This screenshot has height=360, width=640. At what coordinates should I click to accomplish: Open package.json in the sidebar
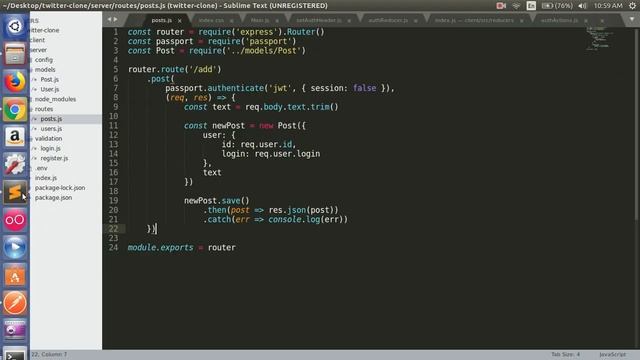pyautogui.click(x=53, y=198)
